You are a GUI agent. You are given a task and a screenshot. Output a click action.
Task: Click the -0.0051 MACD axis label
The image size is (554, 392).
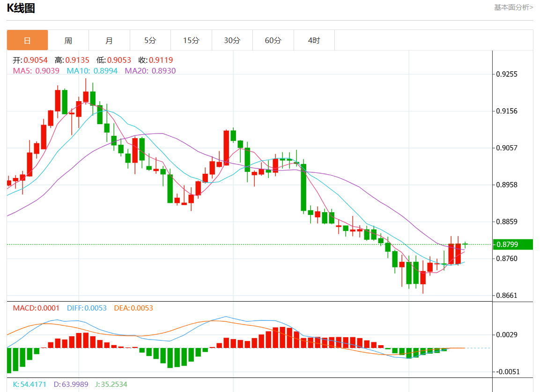pyautogui.click(x=508, y=372)
